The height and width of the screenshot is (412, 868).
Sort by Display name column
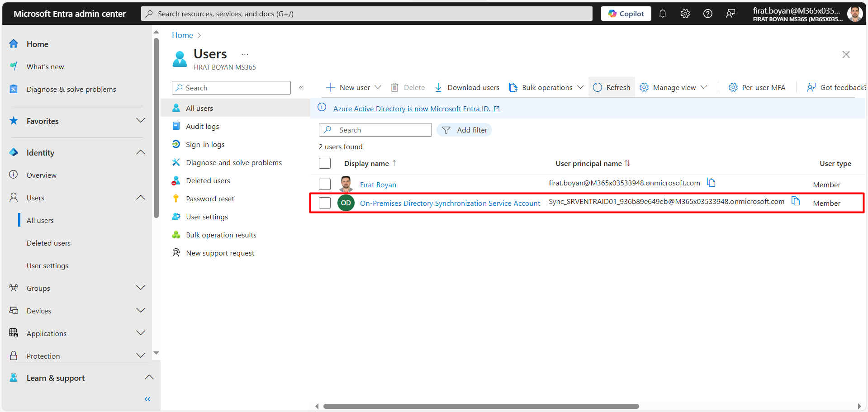point(370,163)
